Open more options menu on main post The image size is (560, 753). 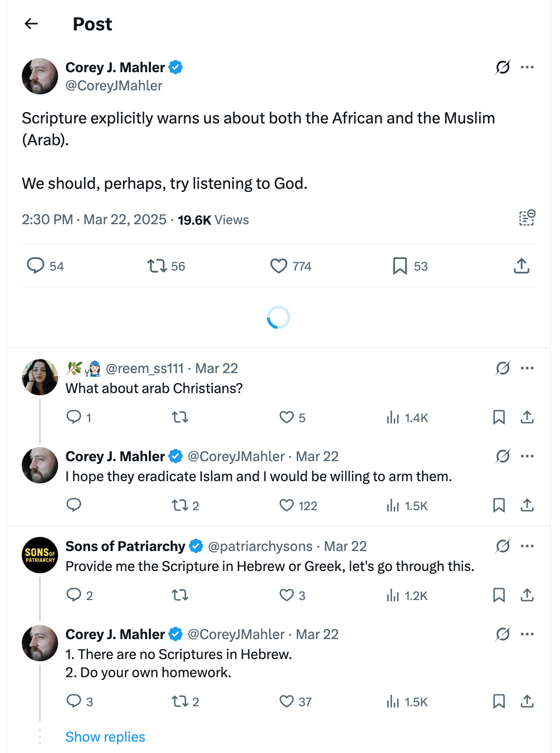pos(527,67)
